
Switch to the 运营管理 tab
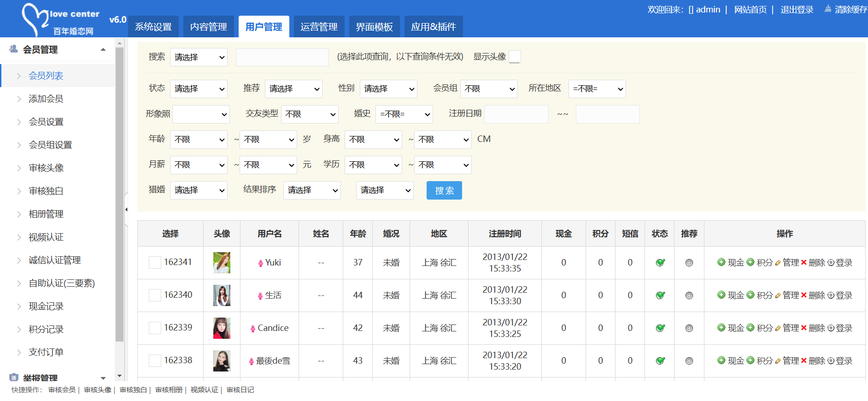[319, 27]
